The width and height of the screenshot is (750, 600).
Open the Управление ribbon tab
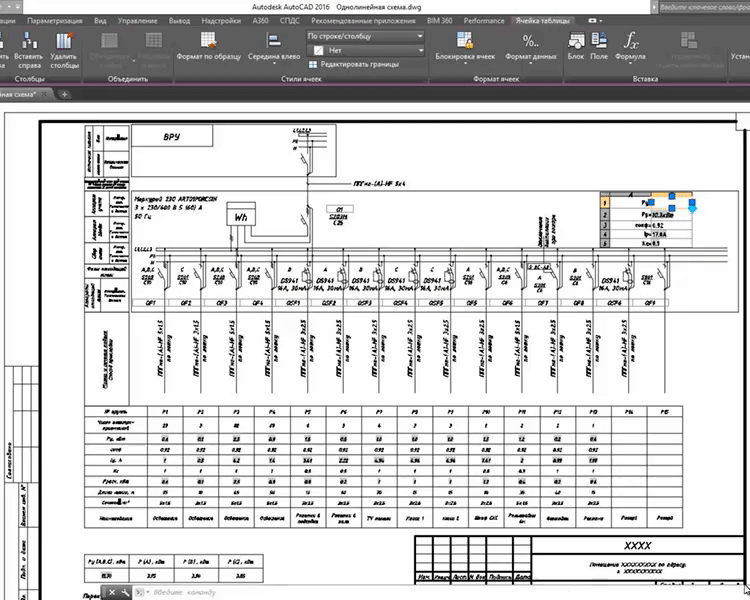(137, 21)
